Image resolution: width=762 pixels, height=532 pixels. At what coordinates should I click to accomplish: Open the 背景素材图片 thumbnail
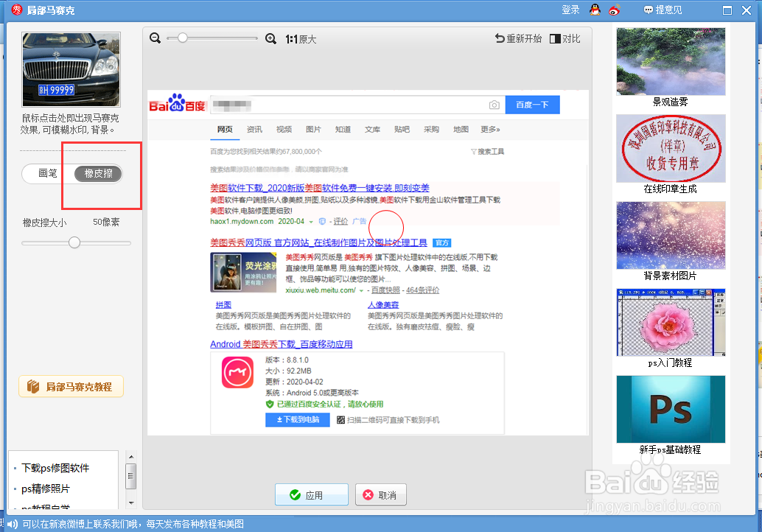[x=671, y=235]
